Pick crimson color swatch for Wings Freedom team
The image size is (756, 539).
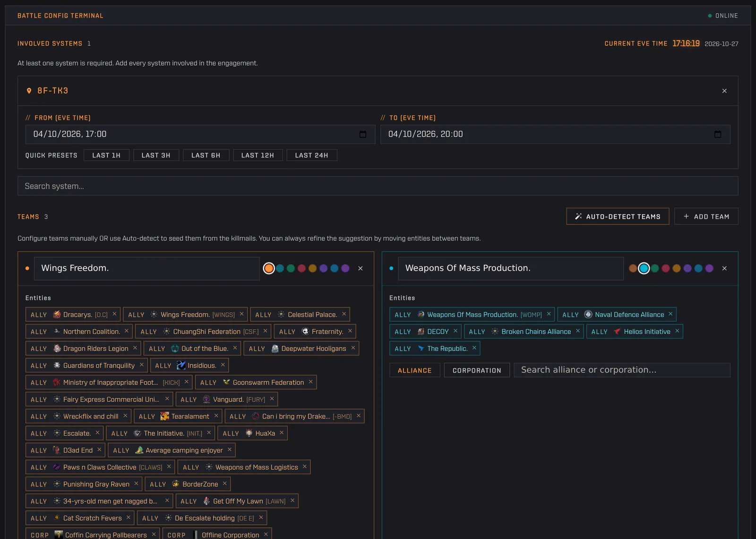301,268
